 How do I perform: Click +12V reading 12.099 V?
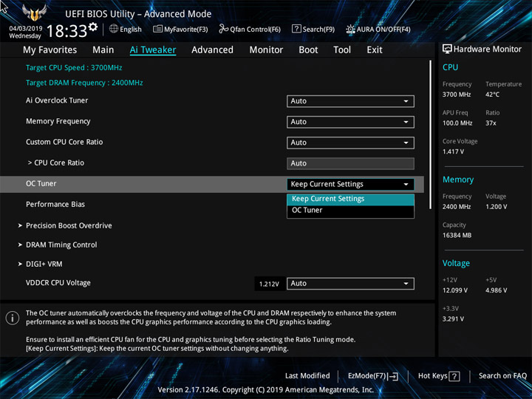[454, 290]
